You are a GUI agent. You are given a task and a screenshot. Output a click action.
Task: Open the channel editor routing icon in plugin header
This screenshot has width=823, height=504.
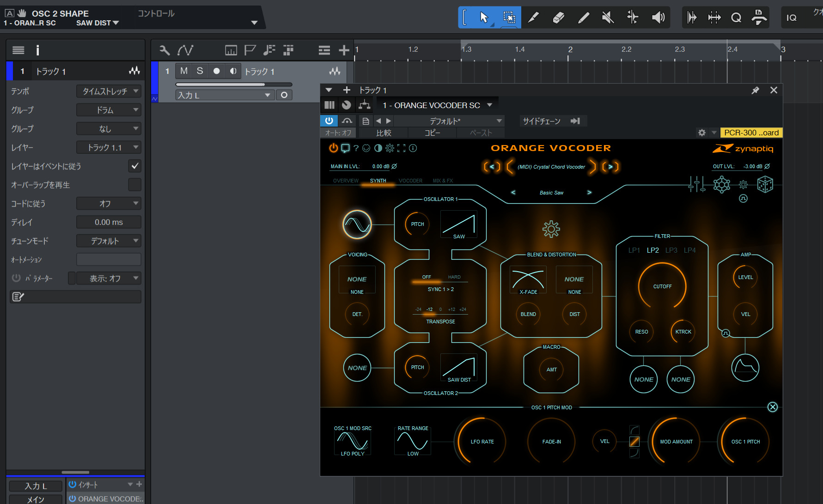[364, 105]
